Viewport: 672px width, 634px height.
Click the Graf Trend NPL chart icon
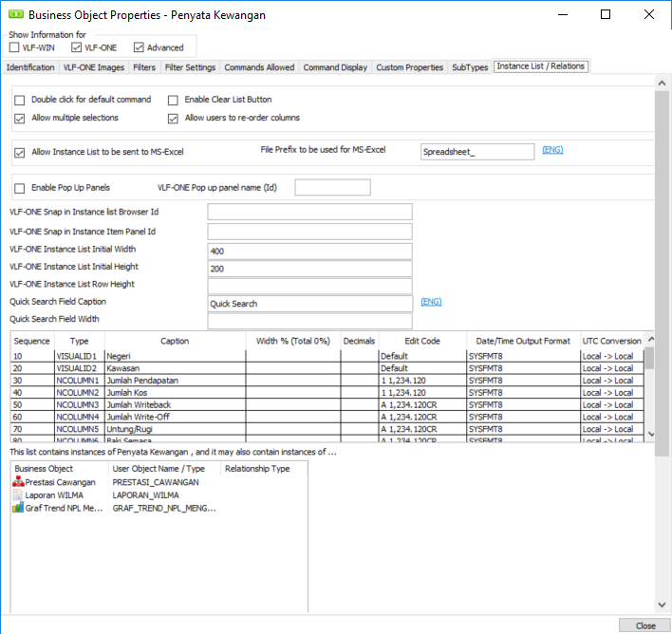[18, 508]
